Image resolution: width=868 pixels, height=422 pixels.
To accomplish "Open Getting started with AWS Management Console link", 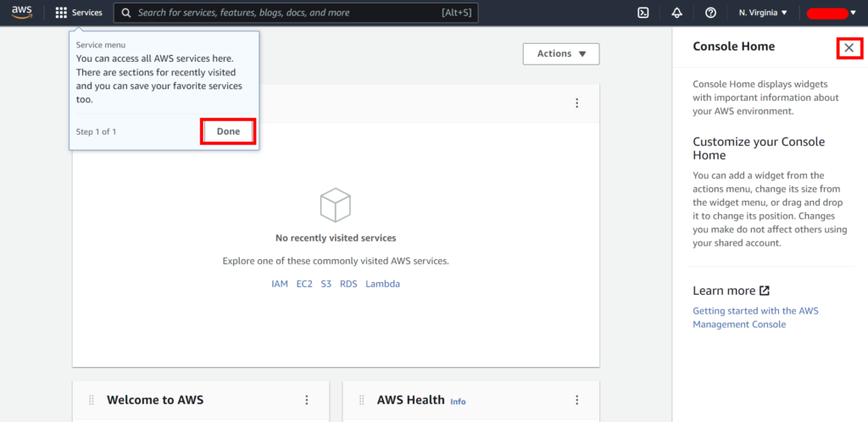I will [x=755, y=318].
